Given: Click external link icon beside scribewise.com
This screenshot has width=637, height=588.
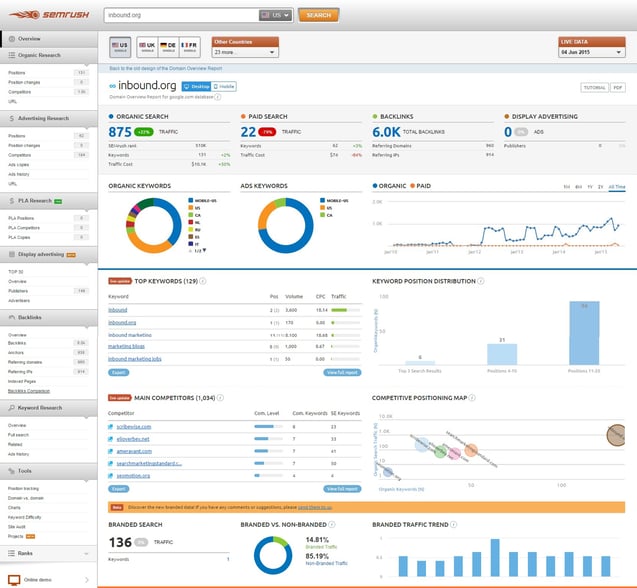Looking at the screenshot, I should [x=110, y=427].
